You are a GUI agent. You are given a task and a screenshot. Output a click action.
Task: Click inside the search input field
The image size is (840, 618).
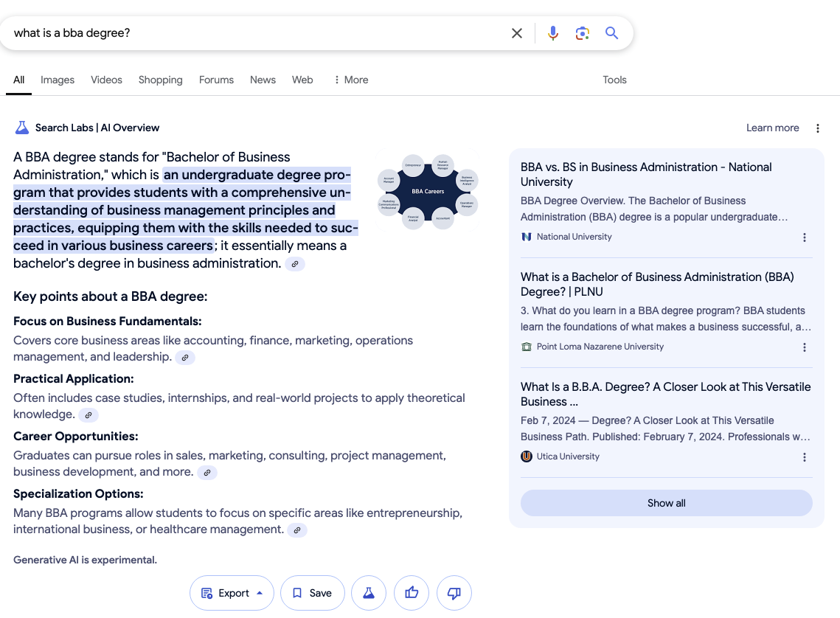(221, 32)
